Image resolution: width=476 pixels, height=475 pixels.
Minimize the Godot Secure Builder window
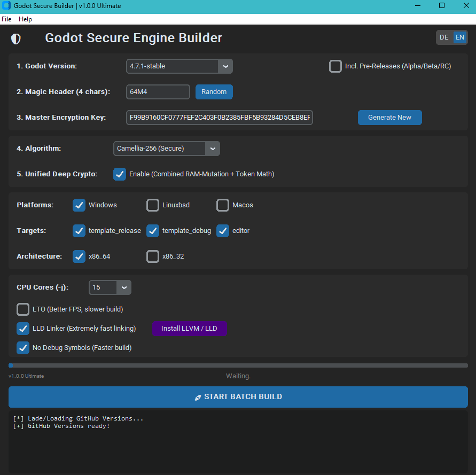tap(418, 5)
